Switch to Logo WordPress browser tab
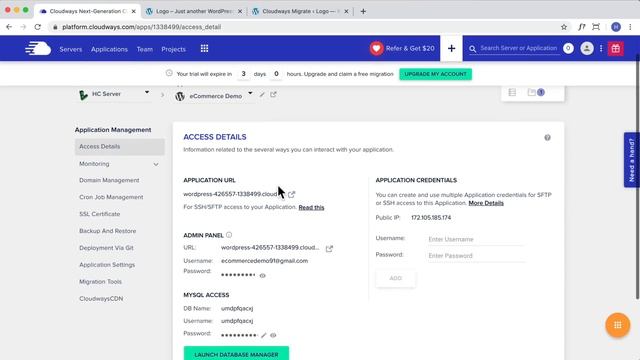640x360 pixels. (194, 11)
